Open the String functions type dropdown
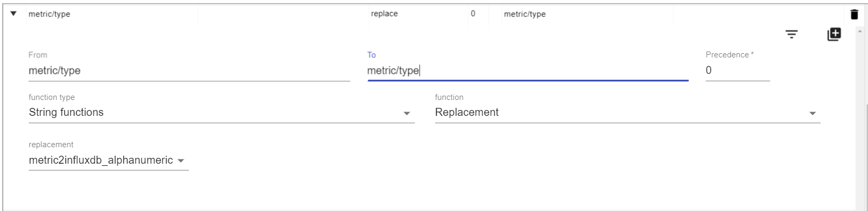This screenshot has width=868, height=211. 221,113
